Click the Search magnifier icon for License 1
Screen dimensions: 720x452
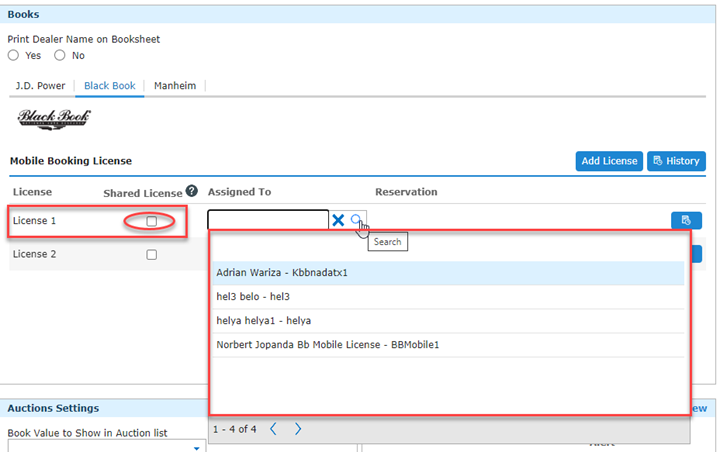pyautogui.click(x=356, y=220)
